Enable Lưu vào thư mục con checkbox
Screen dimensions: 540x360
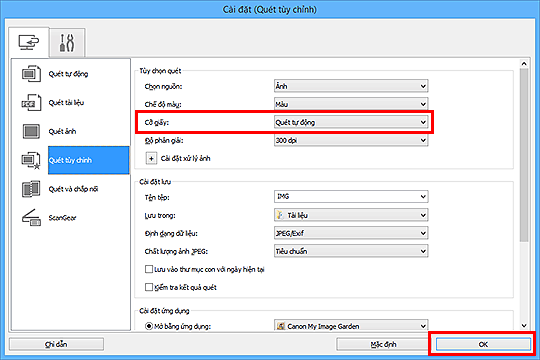tap(149, 269)
